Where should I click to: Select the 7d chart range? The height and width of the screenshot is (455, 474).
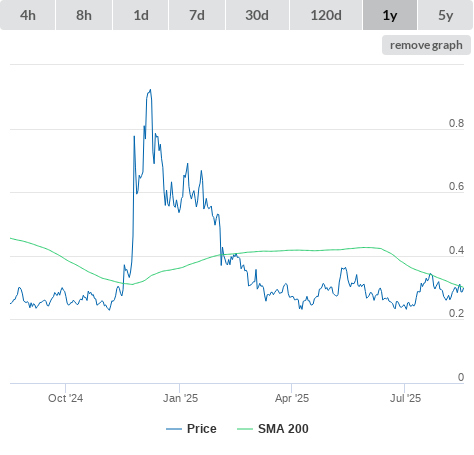[197, 15]
